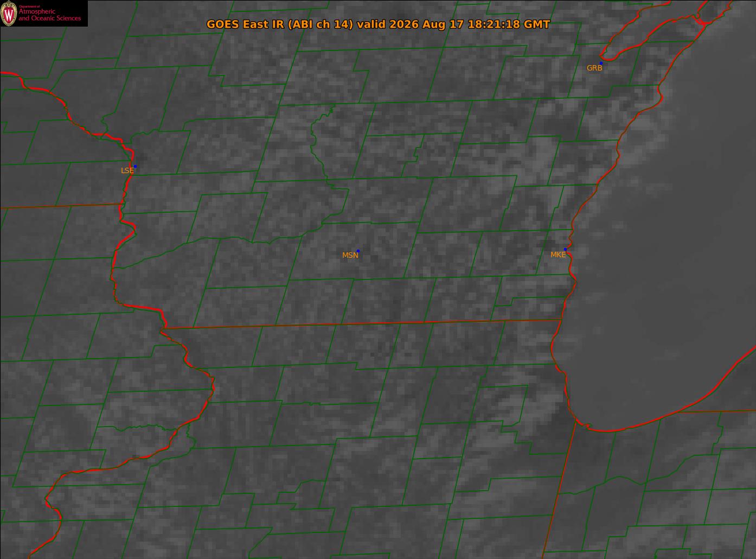The image size is (756, 559).
Task: Click Department of text in logo
Action: click(x=30, y=7)
